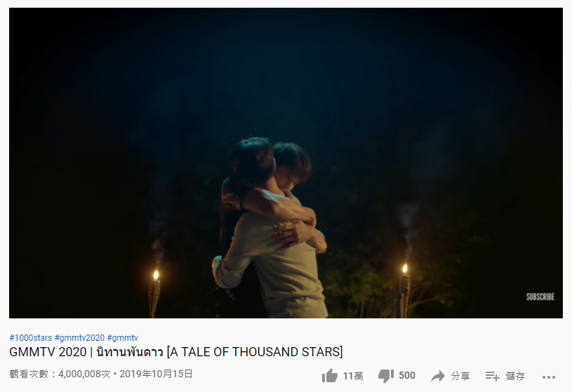
Task: Dislike the video with thumbs-down icon
Action: pyautogui.click(x=385, y=376)
